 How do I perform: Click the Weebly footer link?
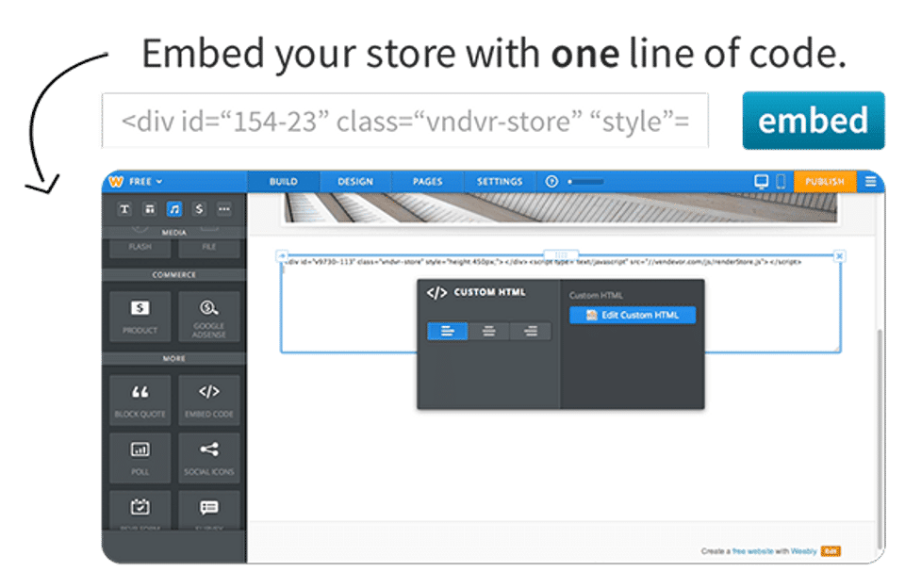(x=803, y=551)
